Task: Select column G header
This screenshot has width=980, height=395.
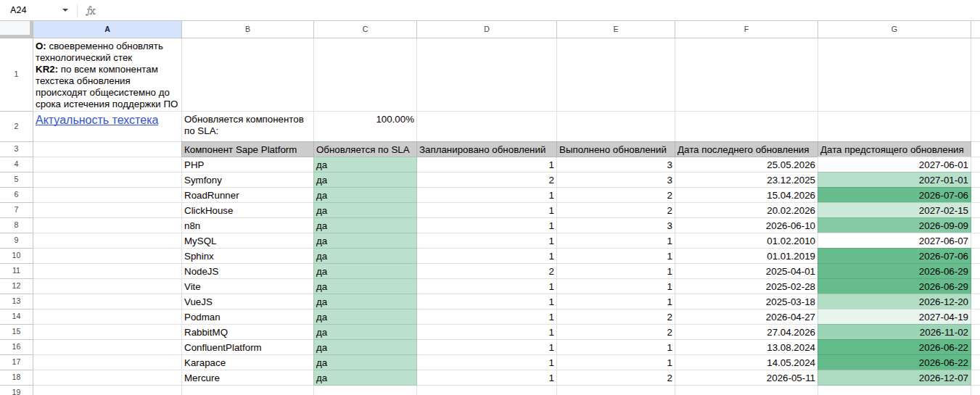Action: 894,29
